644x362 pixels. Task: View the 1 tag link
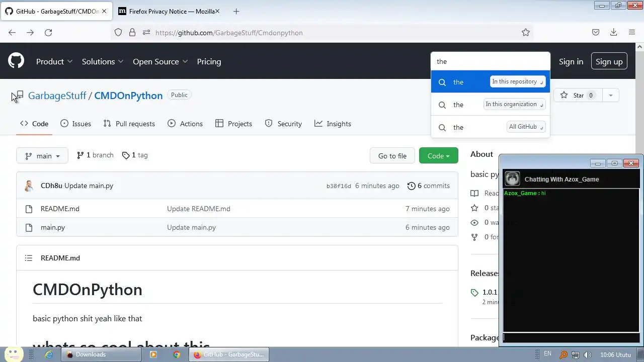click(135, 155)
